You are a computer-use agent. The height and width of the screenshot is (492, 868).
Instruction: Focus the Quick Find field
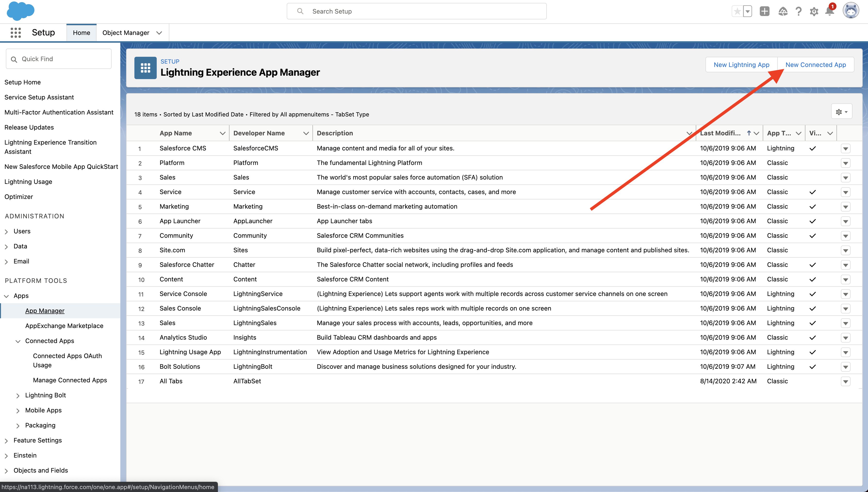pyautogui.click(x=59, y=59)
